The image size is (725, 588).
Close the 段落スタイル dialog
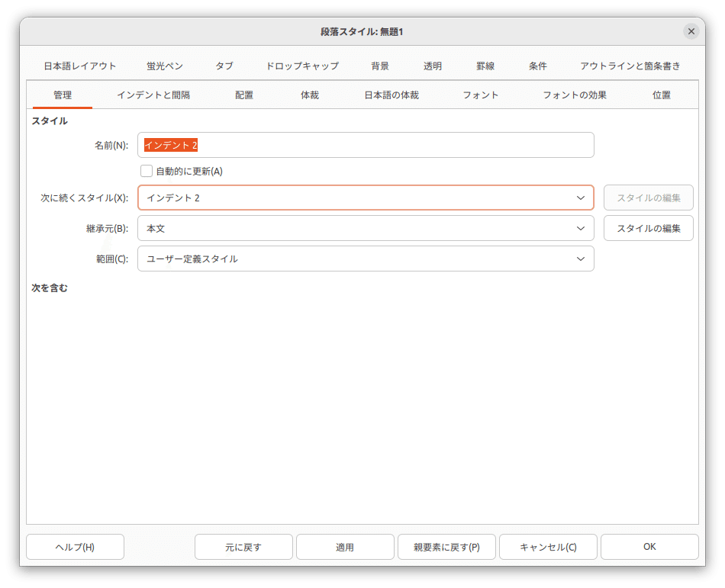tap(691, 31)
